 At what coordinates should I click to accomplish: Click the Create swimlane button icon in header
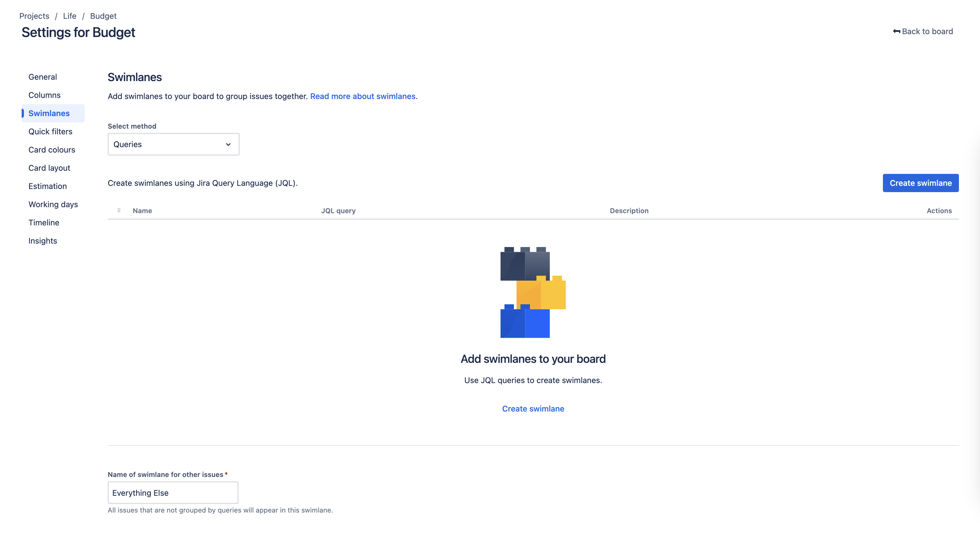click(x=920, y=182)
